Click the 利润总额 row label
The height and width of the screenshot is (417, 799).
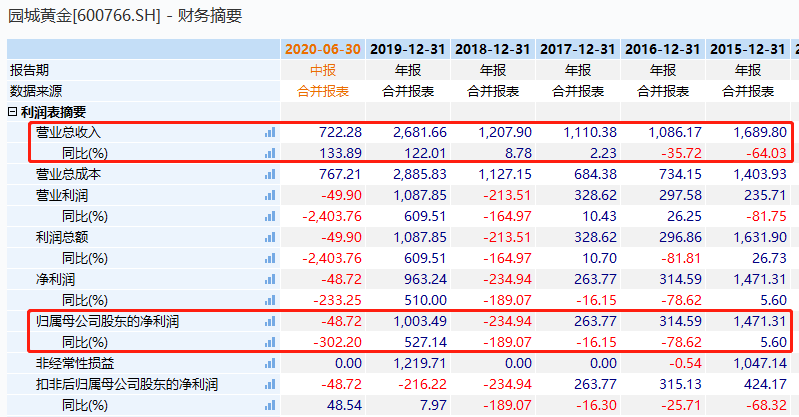point(62,238)
